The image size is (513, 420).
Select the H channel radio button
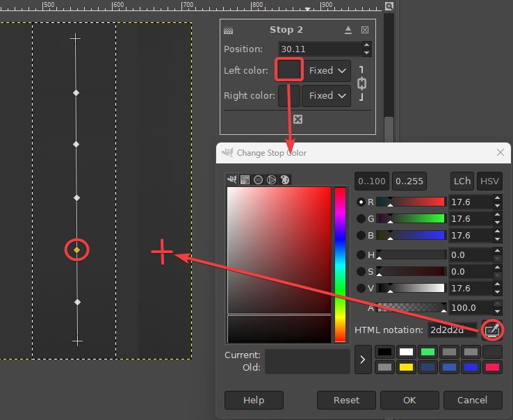(361, 255)
